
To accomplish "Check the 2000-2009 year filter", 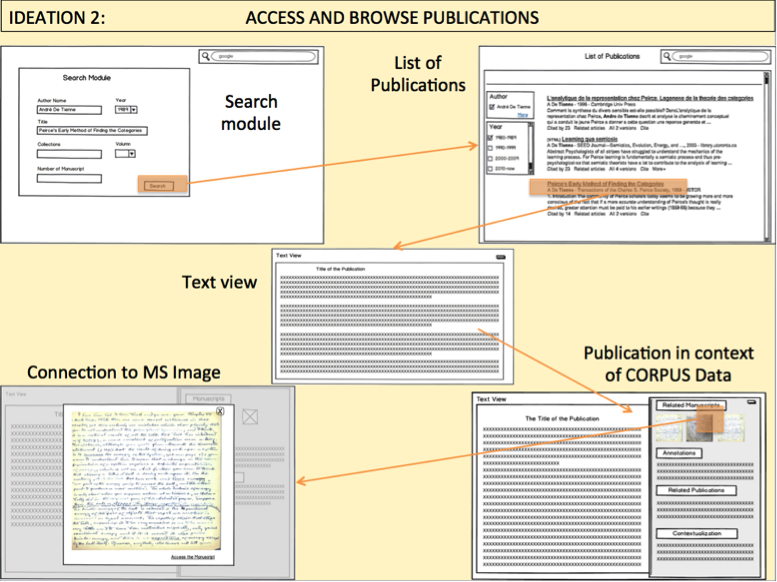I will [491, 159].
